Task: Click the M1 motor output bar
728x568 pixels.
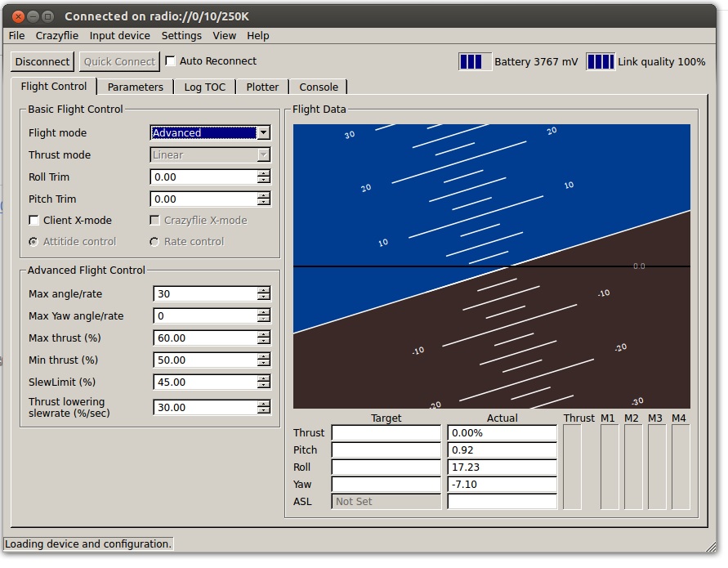Action: click(x=610, y=467)
